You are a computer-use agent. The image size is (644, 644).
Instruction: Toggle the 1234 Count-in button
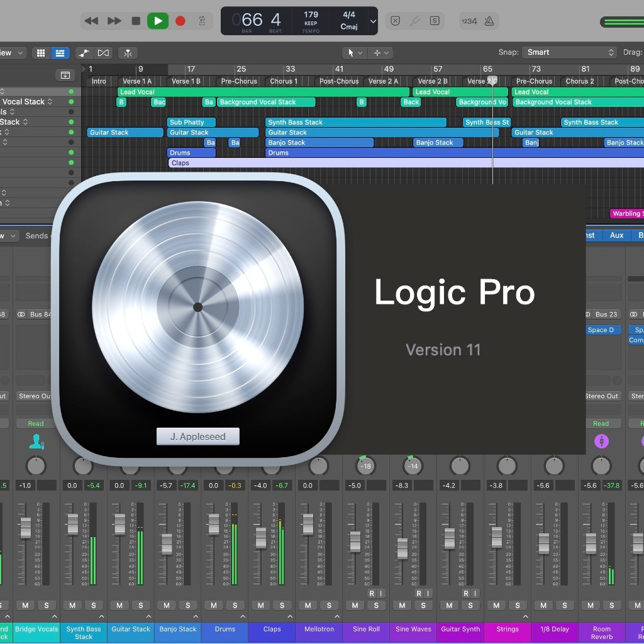(469, 21)
